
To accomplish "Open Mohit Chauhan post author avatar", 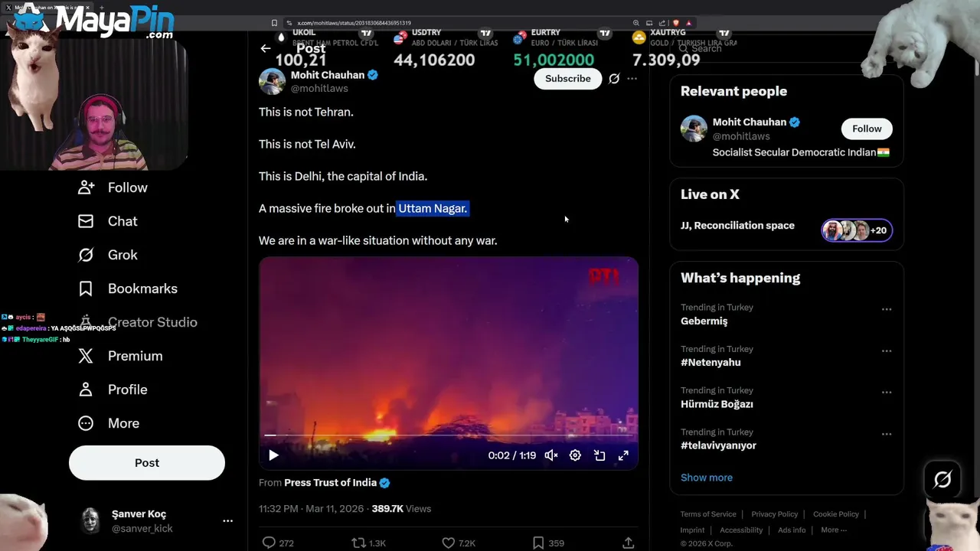I will [272, 81].
